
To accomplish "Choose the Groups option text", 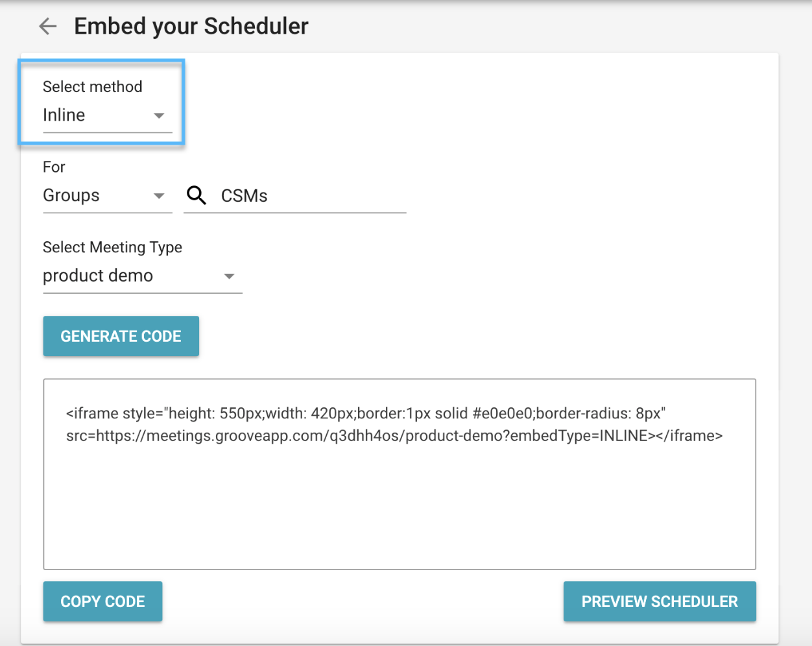I will click(x=71, y=196).
